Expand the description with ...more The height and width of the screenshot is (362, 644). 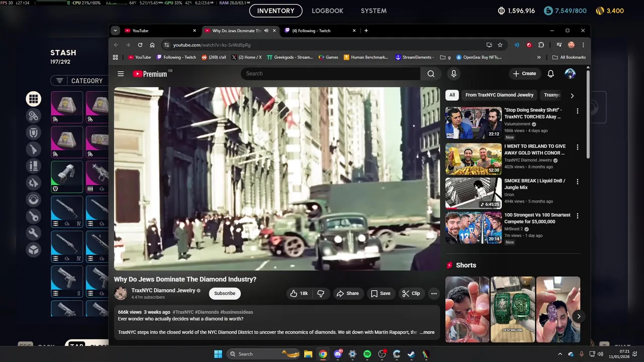[427, 332]
